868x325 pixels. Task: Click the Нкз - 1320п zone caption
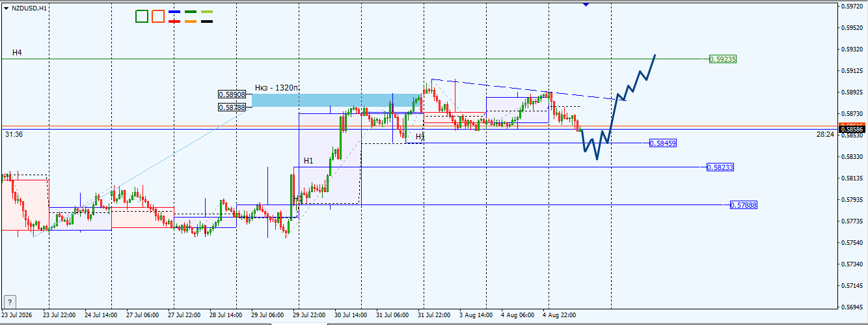click(x=277, y=87)
